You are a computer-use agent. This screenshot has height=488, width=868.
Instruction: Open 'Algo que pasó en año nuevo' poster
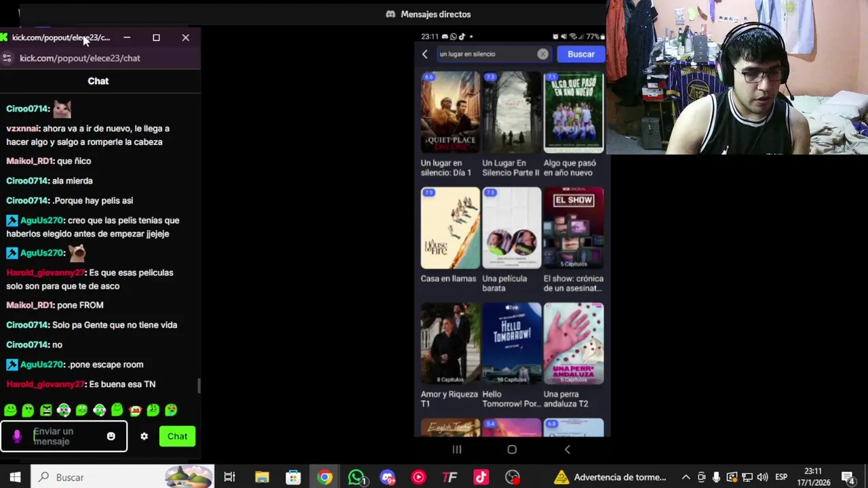pos(573,113)
